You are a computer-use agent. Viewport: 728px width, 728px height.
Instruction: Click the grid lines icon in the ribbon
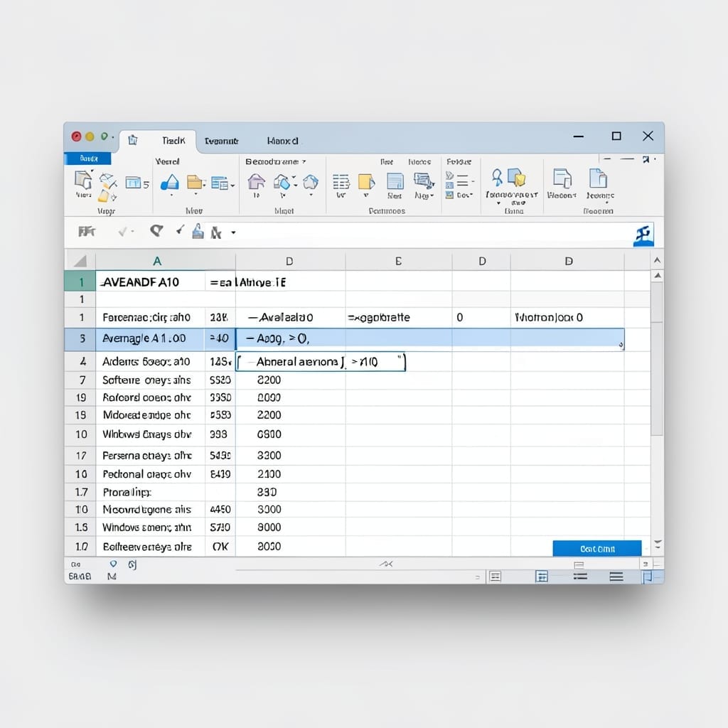341,181
